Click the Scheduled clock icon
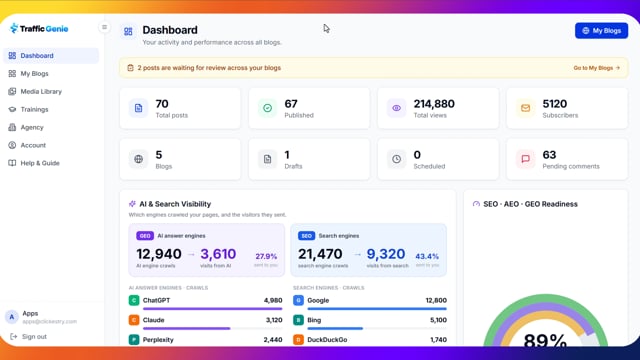Viewport: 640px width, 360px height. pos(396,159)
